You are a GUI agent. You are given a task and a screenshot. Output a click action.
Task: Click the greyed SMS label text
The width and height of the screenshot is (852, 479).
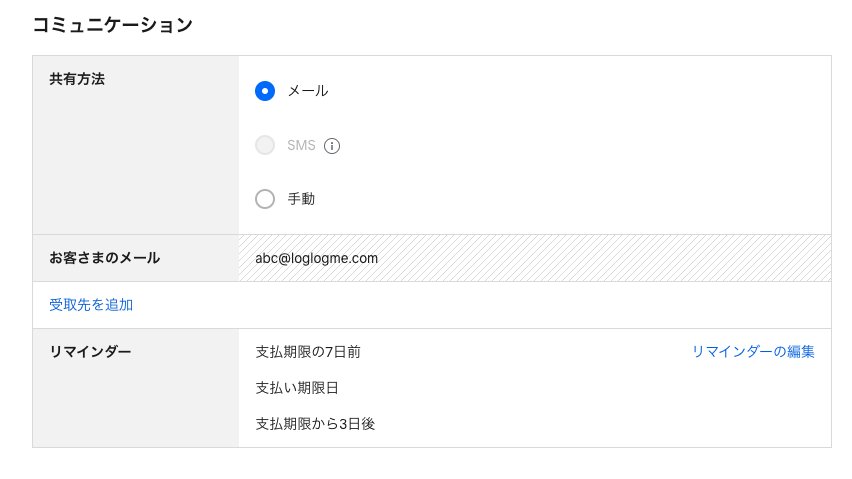pos(301,145)
